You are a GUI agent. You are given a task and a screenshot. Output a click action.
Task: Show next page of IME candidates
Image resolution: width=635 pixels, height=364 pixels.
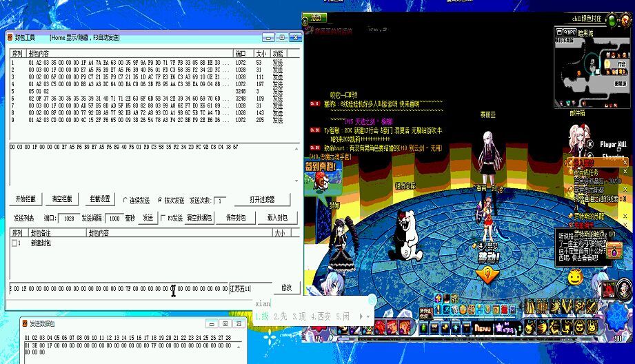click(x=361, y=316)
